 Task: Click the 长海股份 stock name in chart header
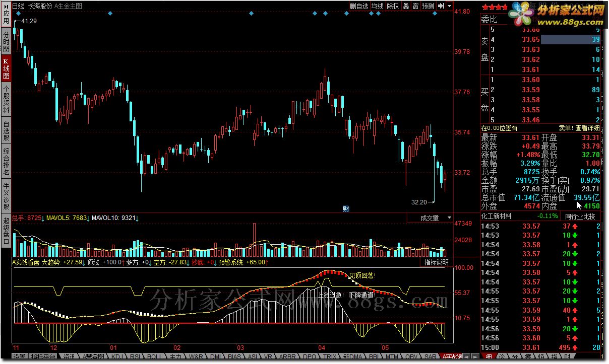(x=40, y=6)
